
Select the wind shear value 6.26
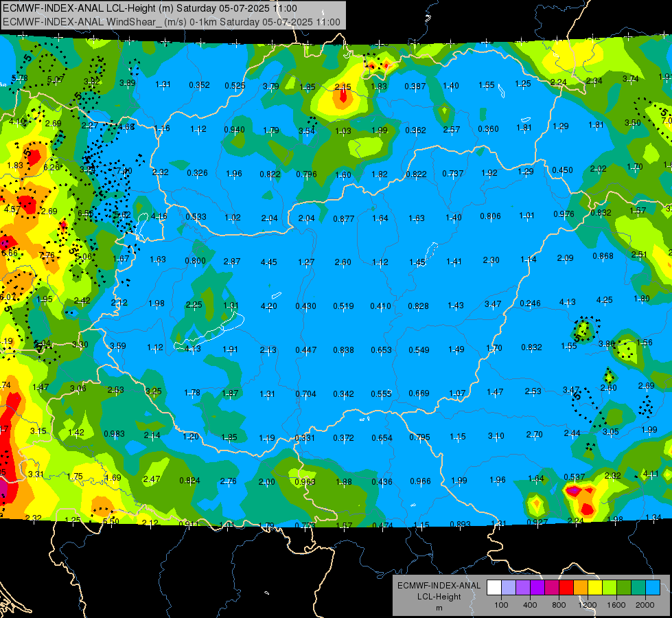click(x=51, y=167)
